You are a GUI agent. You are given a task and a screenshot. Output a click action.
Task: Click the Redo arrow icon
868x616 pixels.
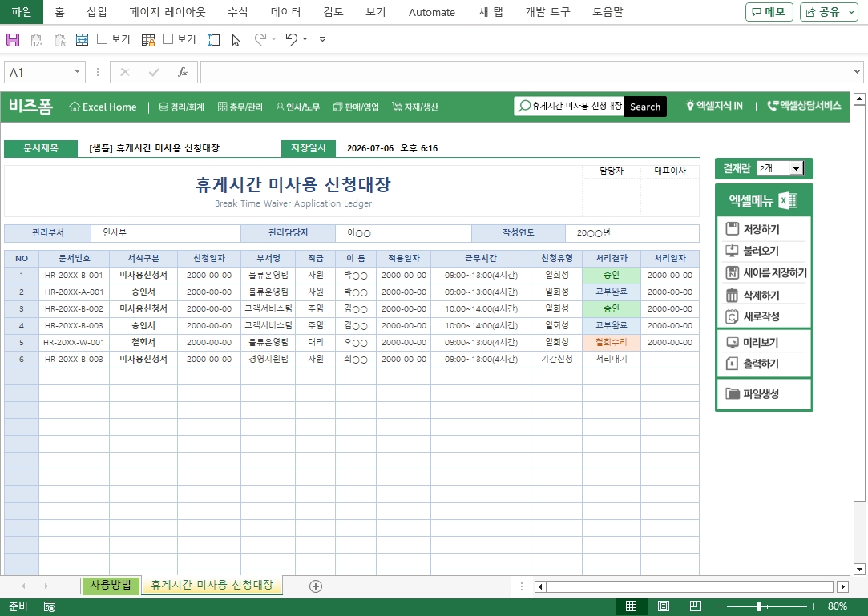point(260,39)
